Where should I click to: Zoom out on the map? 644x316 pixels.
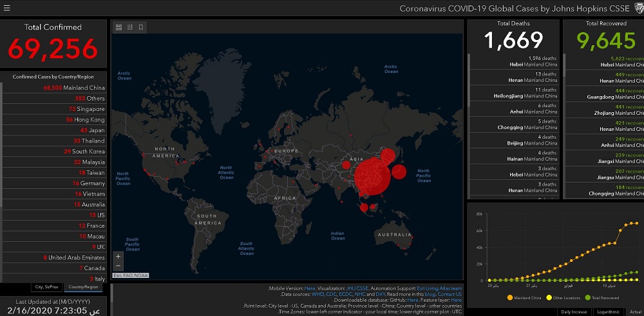click(118, 265)
